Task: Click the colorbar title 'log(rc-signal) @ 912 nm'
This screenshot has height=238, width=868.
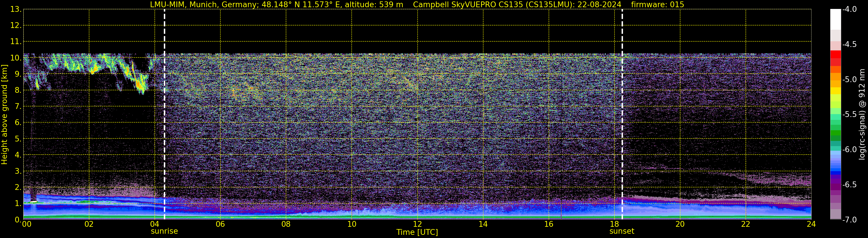Action: point(862,114)
